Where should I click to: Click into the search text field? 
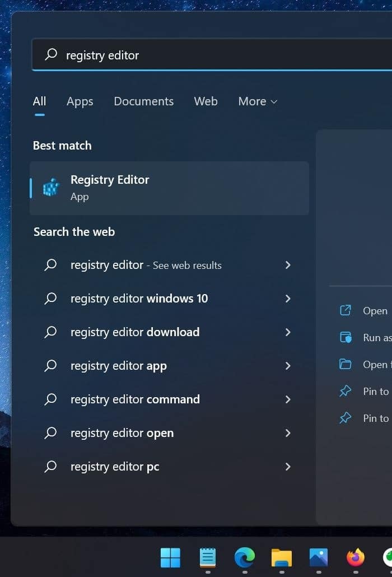(x=212, y=54)
